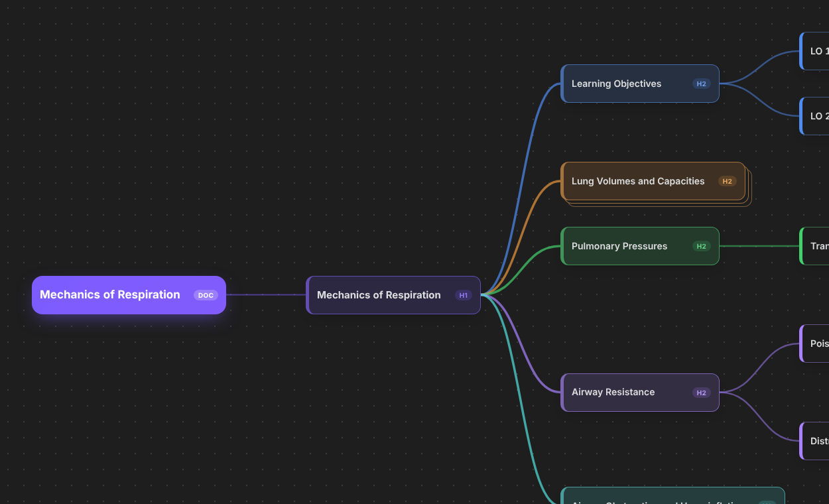
Task: Click the H2 badge on Lung Volumes and Capacities
Action: coord(728,181)
